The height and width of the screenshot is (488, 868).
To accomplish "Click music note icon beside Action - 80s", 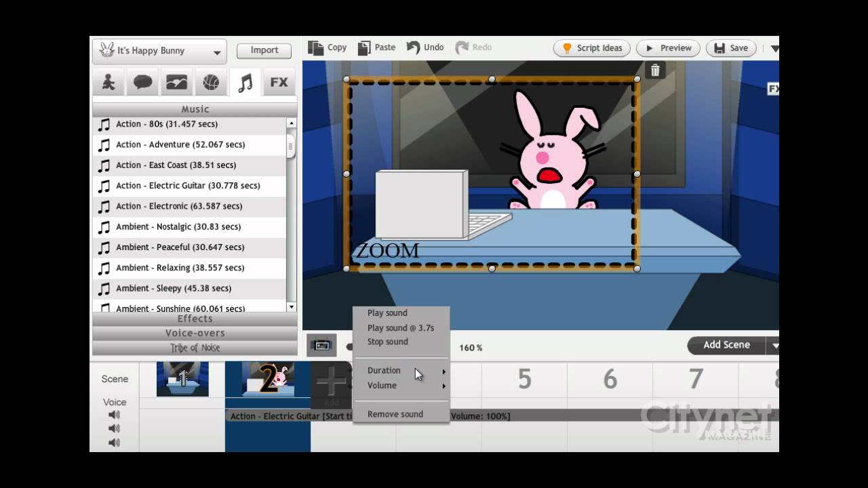I will click(x=104, y=125).
